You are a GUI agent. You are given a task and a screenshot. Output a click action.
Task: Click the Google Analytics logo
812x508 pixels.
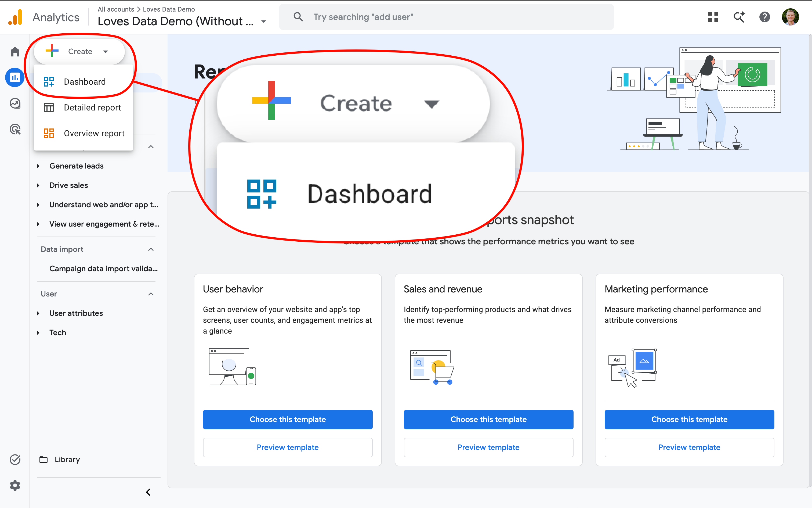tap(15, 17)
